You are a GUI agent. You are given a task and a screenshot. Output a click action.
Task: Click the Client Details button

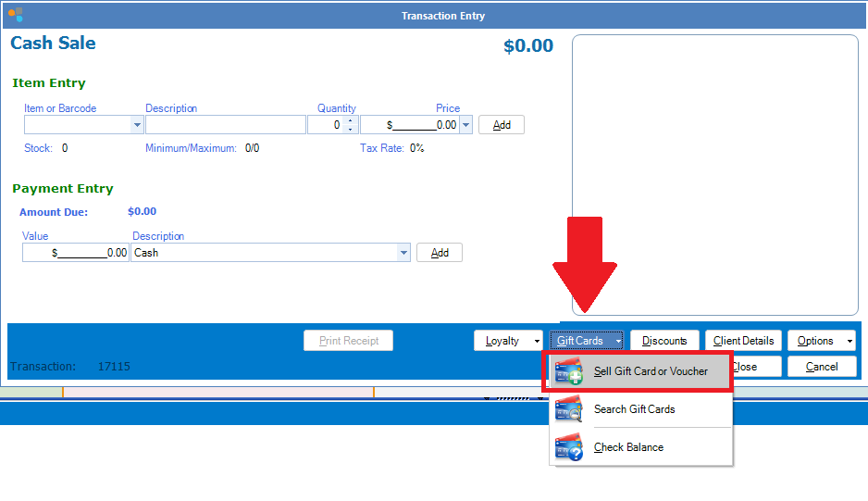(743, 341)
